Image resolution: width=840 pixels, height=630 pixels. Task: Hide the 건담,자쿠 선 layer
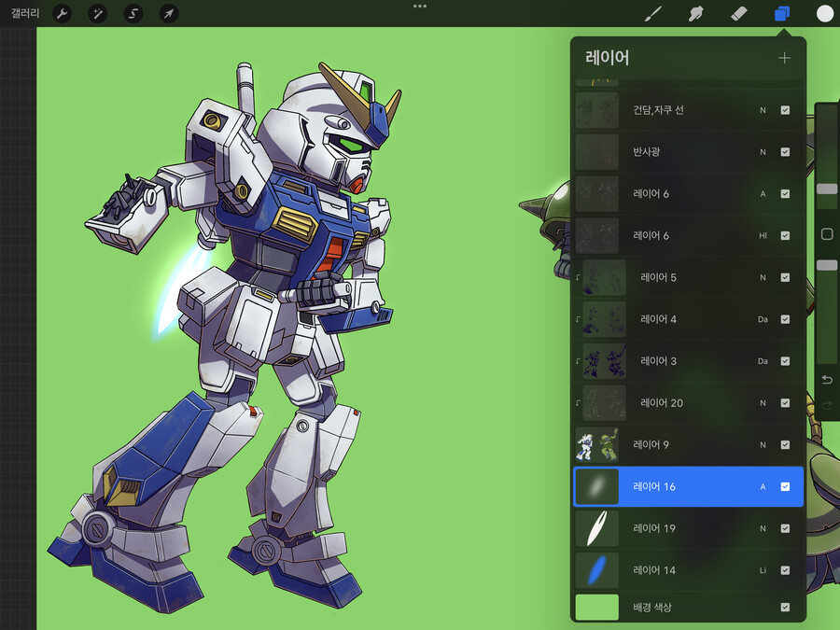click(785, 110)
